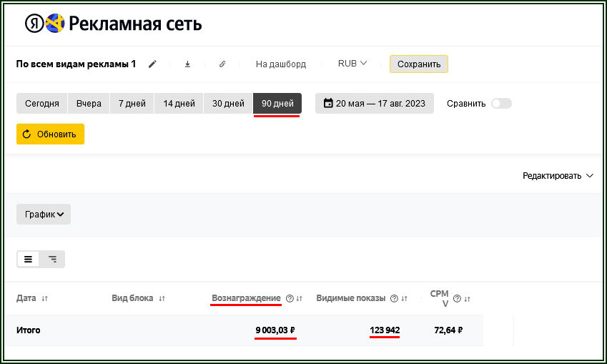Click the Видимые показы column header

pyautogui.click(x=351, y=298)
